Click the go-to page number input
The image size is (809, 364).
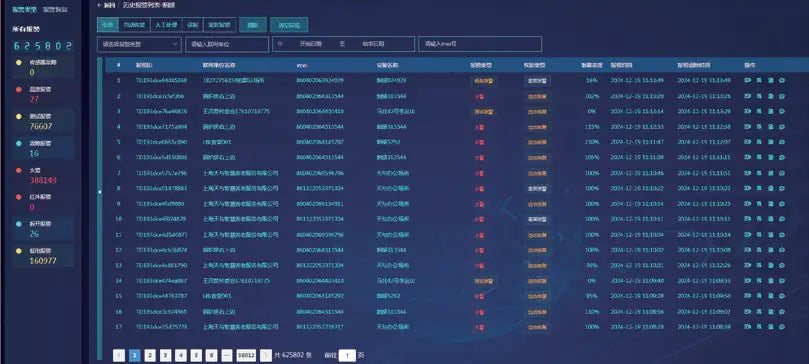click(x=347, y=355)
